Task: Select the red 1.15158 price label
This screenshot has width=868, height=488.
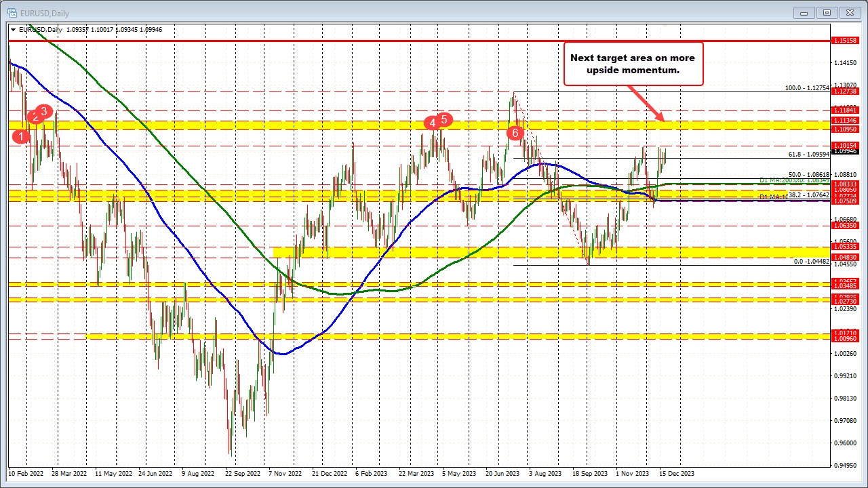Action: [x=845, y=41]
